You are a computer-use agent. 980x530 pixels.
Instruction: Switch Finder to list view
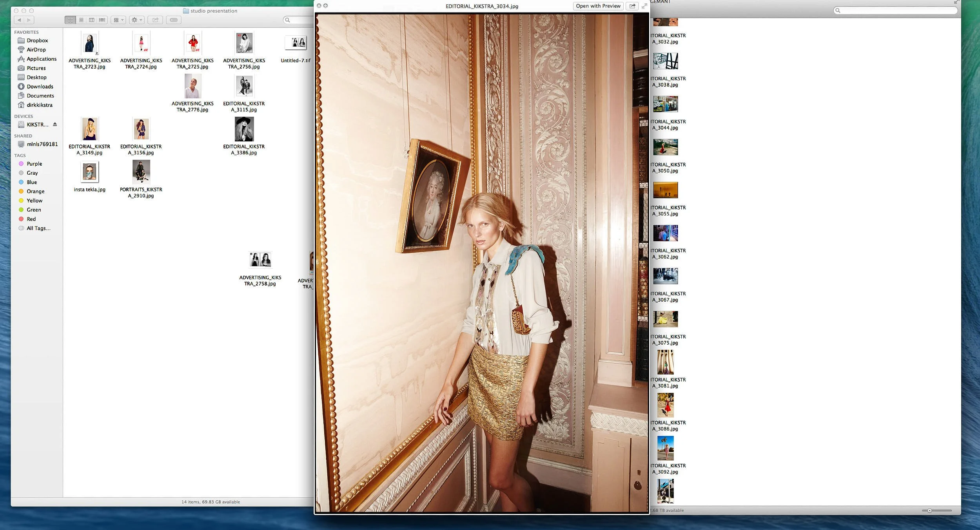tap(81, 20)
